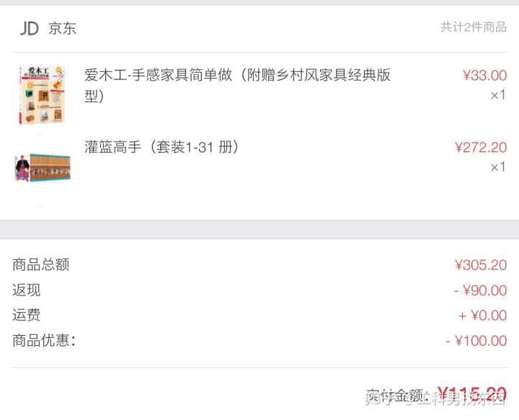Click the ¥305.20 total amount
Viewport: 519px width, 420px height.
[481, 265]
